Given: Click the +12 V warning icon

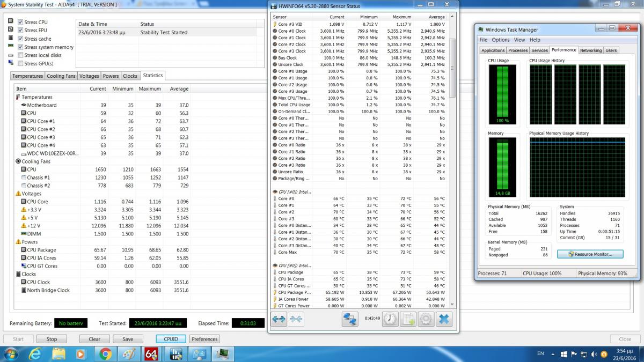Looking at the screenshot, I should [24, 226].
